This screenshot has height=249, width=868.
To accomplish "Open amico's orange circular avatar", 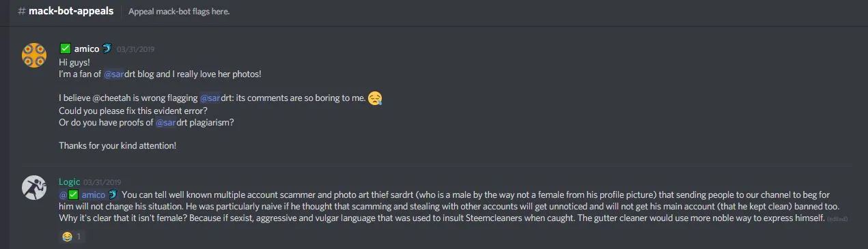I will (x=34, y=55).
